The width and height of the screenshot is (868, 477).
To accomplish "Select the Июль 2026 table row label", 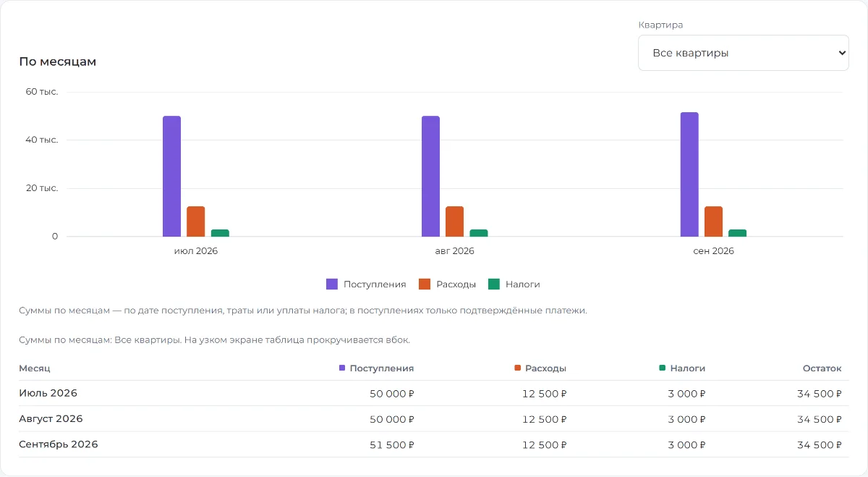I will [48, 393].
